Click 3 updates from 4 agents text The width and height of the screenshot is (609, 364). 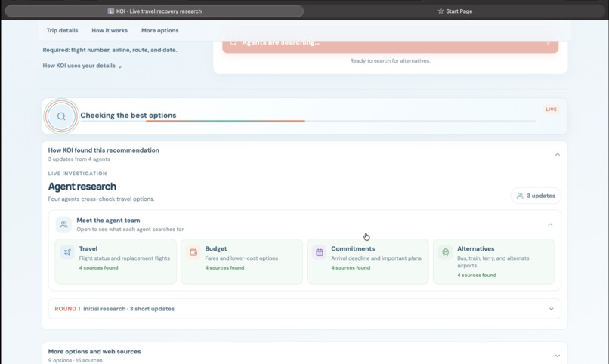point(79,159)
